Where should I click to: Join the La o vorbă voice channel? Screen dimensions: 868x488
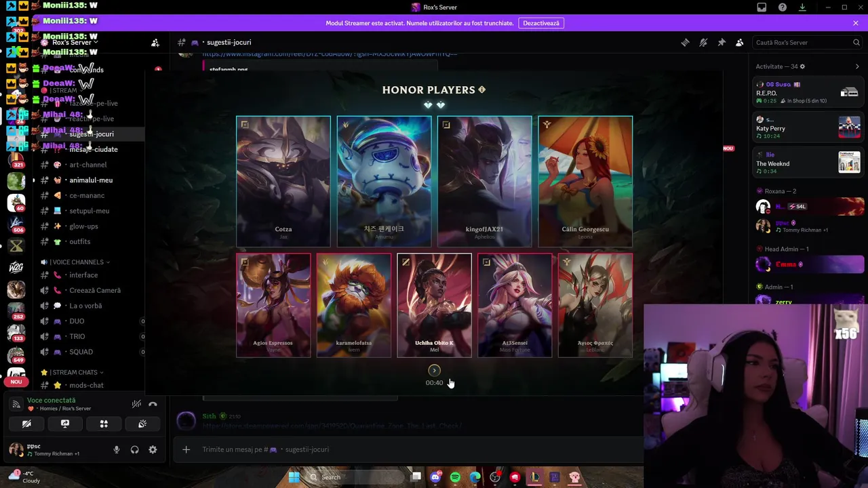pos(92,306)
